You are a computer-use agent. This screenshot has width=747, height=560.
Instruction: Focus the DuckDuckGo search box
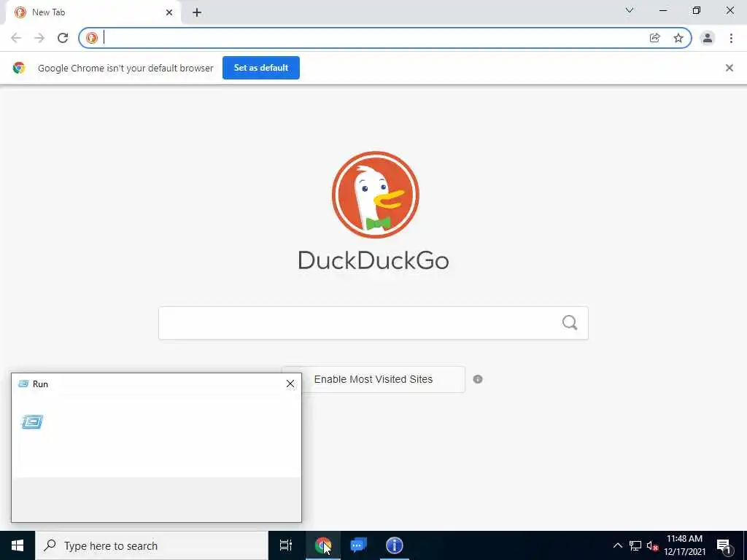[373, 323]
